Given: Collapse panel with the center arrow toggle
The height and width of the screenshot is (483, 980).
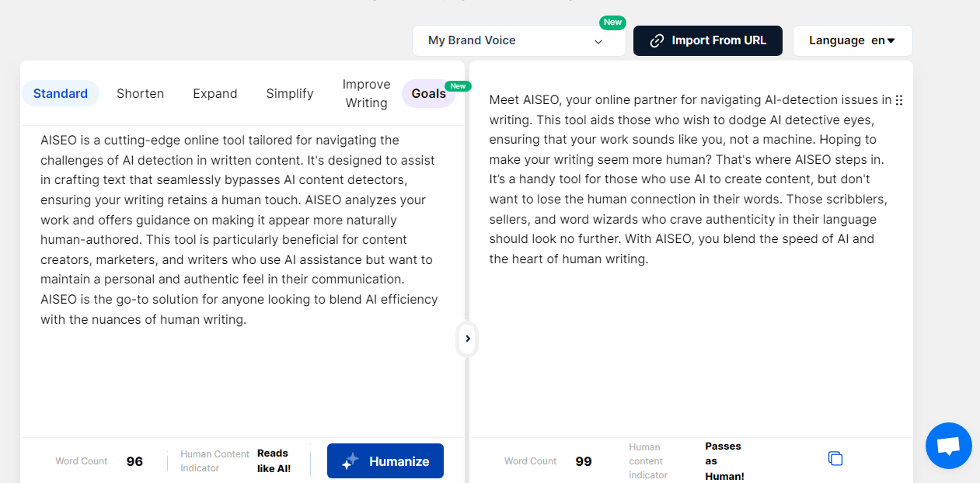Looking at the screenshot, I should click(x=467, y=339).
